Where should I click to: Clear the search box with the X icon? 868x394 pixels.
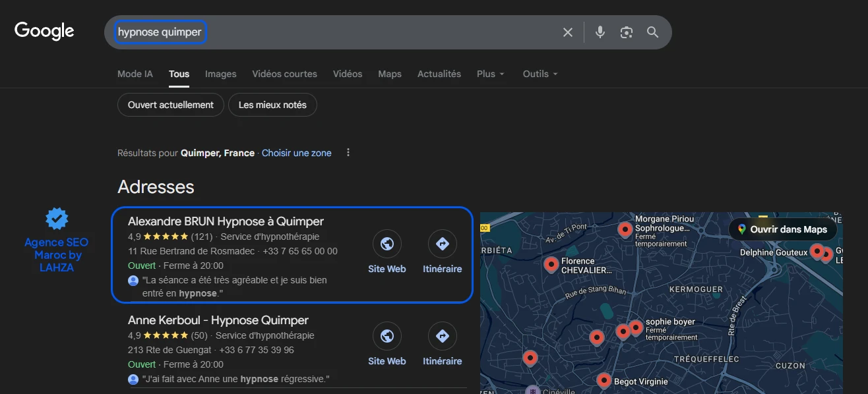tap(567, 32)
